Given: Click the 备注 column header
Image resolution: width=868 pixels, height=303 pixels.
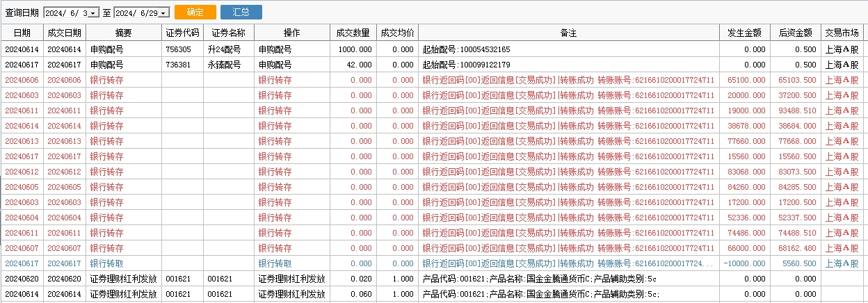Looking at the screenshot, I should [568, 33].
